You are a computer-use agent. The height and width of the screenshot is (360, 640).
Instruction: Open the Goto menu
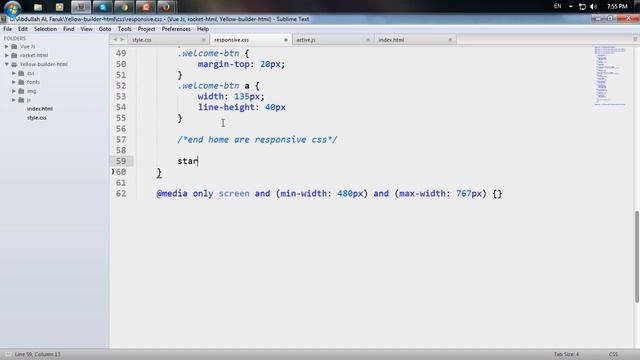coord(105,29)
